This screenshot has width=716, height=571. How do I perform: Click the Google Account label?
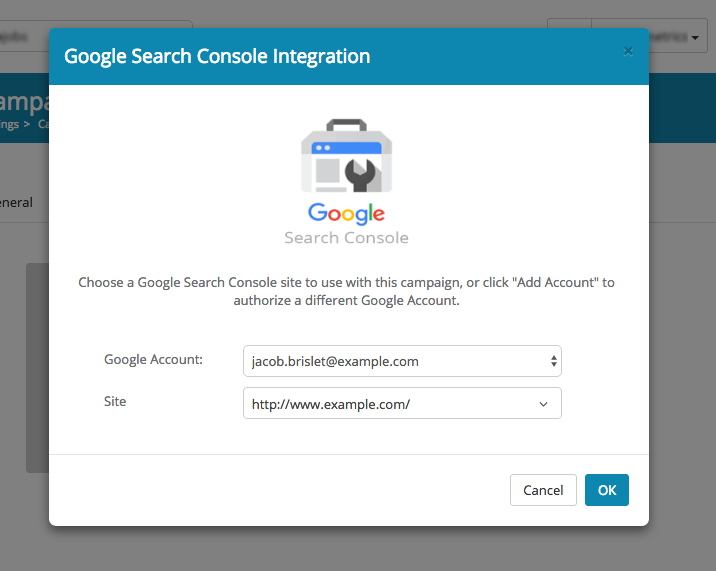click(x=153, y=359)
